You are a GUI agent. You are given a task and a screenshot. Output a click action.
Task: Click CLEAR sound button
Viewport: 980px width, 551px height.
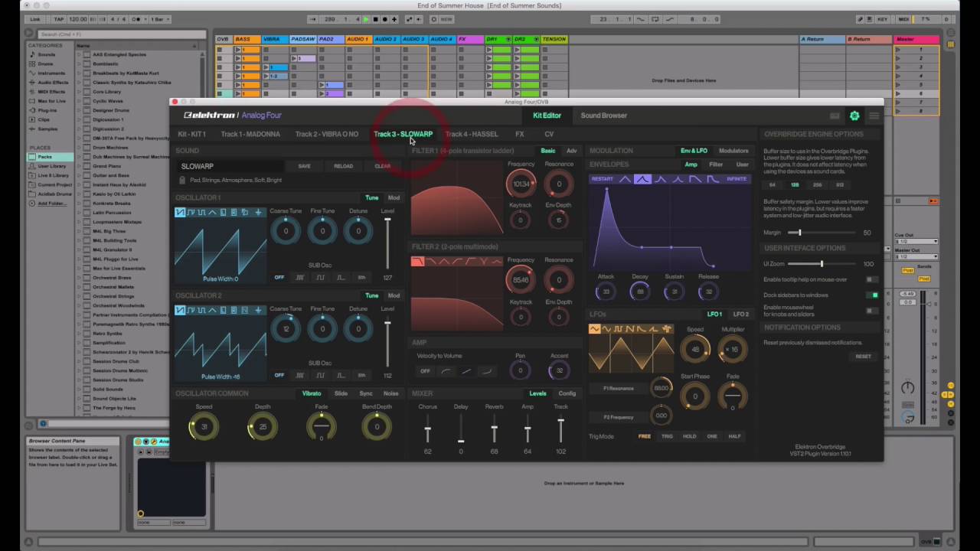click(x=382, y=166)
